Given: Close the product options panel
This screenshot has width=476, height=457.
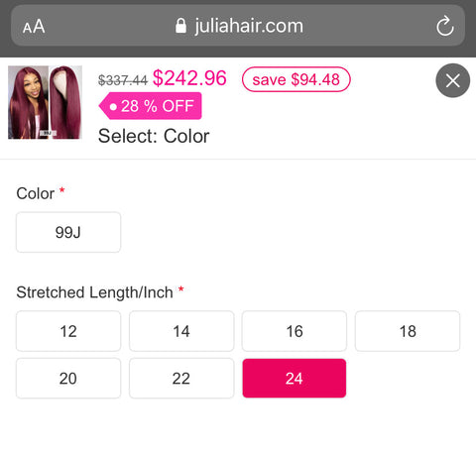Looking at the screenshot, I should coord(452,80).
